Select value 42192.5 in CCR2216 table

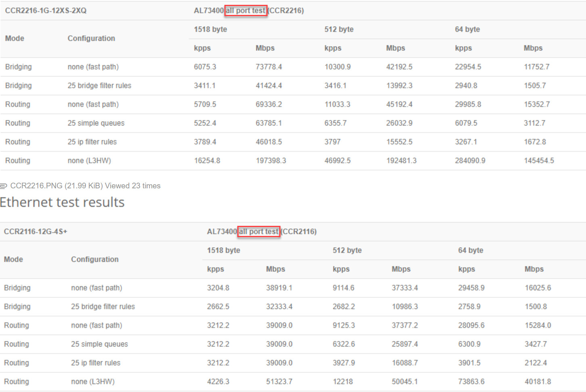399,67
